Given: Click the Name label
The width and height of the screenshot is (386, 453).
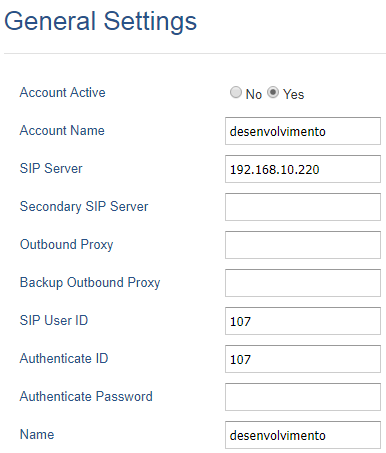Looking at the screenshot, I should point(37,434).
